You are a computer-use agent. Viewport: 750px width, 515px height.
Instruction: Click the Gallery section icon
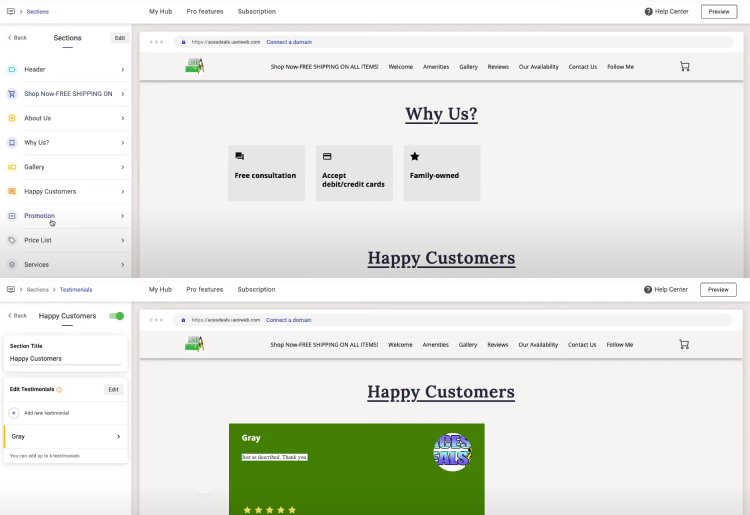(11, 167)
